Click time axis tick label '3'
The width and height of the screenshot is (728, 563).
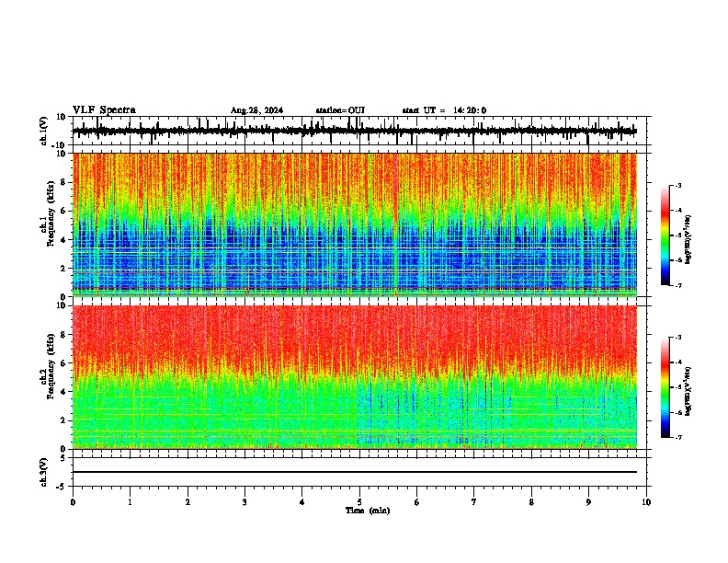pyautogui.click(x=245, y=502)
